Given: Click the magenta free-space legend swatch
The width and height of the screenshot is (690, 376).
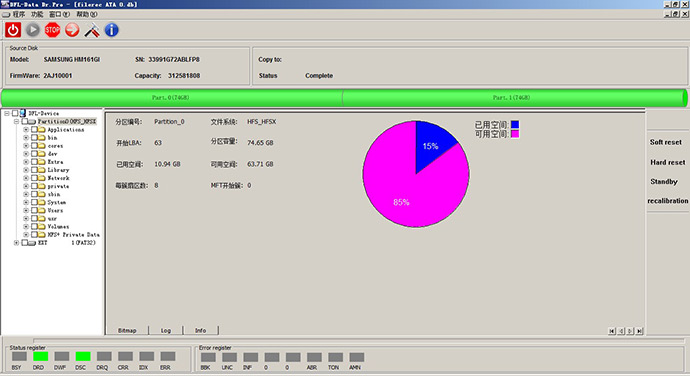Looking at the screenshot, I should click(515, 134).
